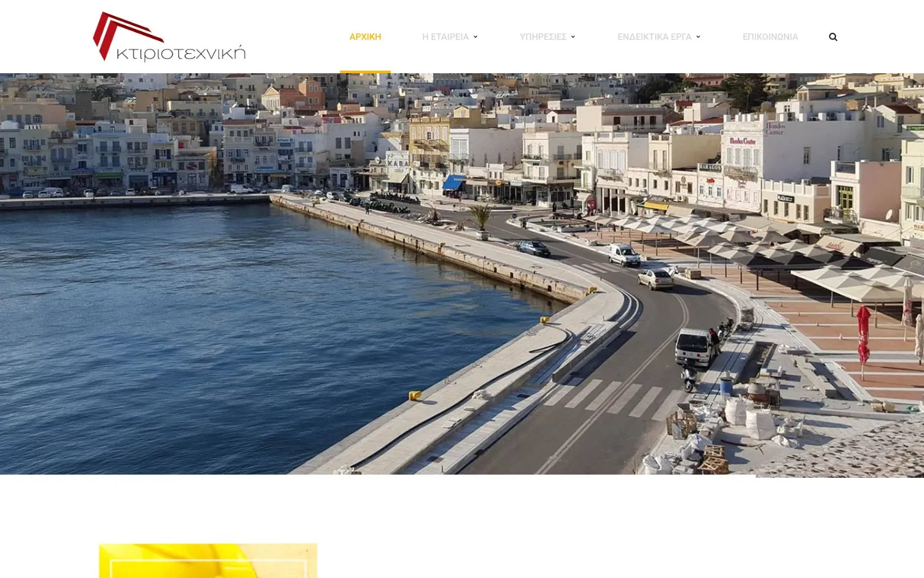Click the harbor waterfront hero image

(x=462, y=275)
